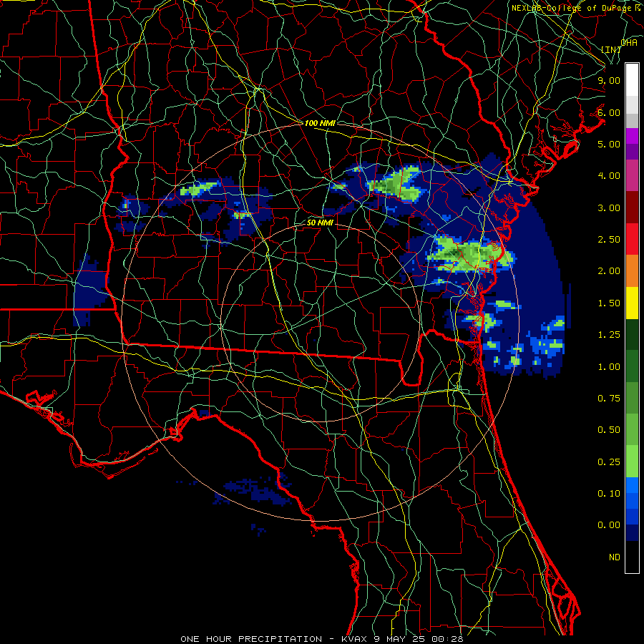
Task: Click the 1.25 legend value
Action: (609, 335)
